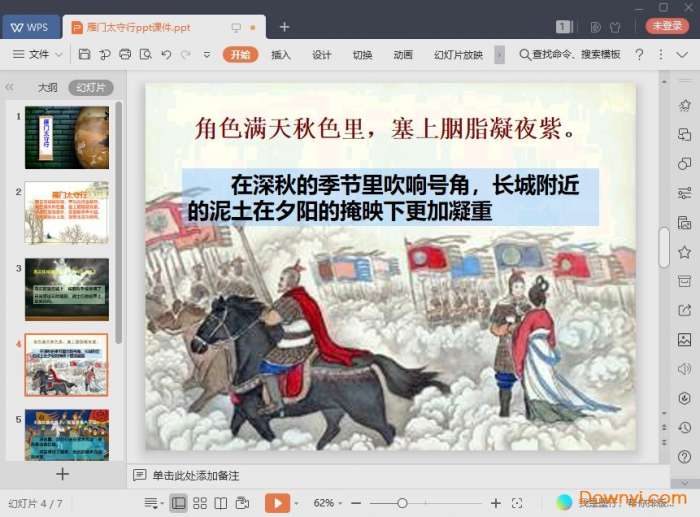Zoom in with plus button
The width and height of the screenshot is (700, 517).
(x=496, y=503)
